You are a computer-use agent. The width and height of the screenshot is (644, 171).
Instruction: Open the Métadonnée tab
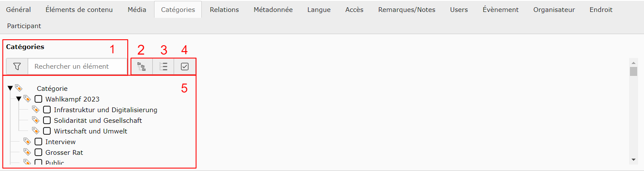click(273, 9)
